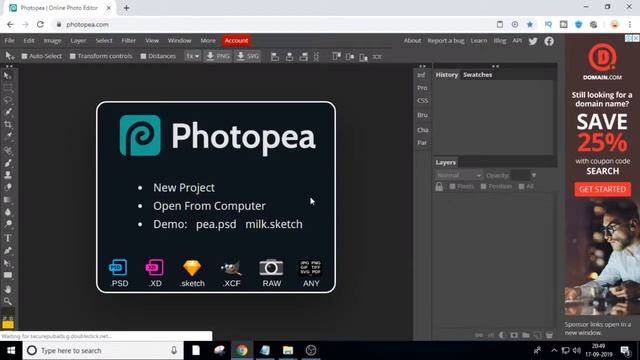Select the Pen tool
The height and width of the screenshot is (360, 640).
[x=7, y=251]
